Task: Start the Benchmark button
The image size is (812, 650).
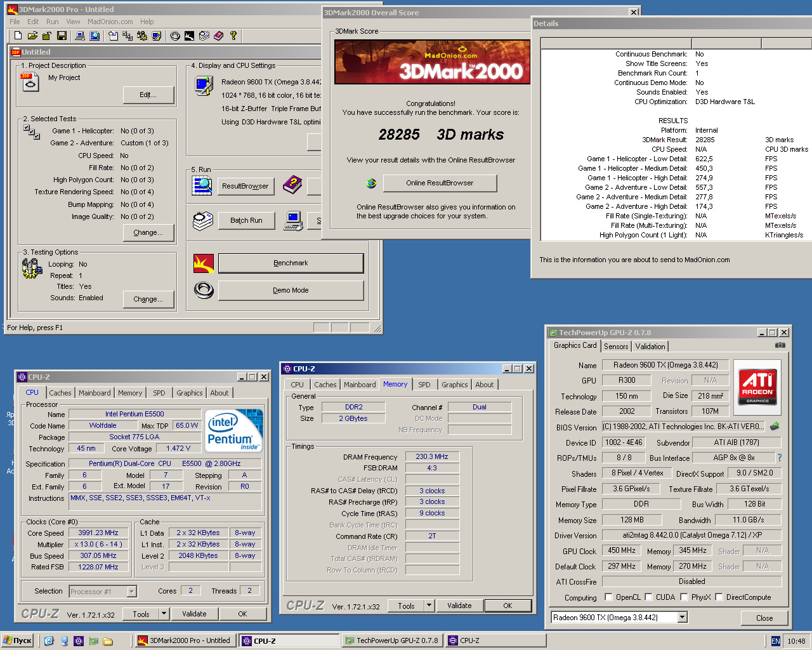Action: pos(291,263)
